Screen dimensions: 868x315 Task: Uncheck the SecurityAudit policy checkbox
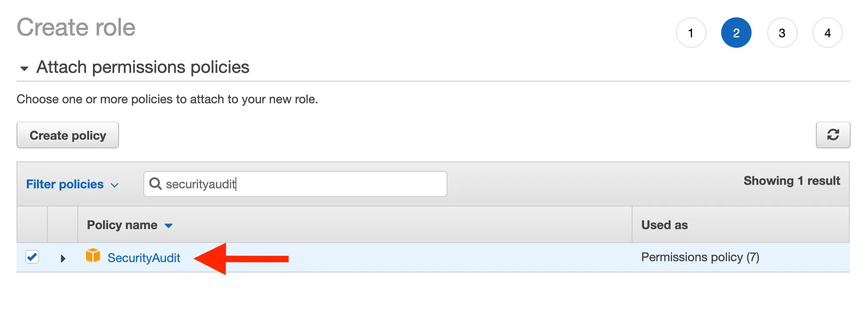[x=32, y=257]
